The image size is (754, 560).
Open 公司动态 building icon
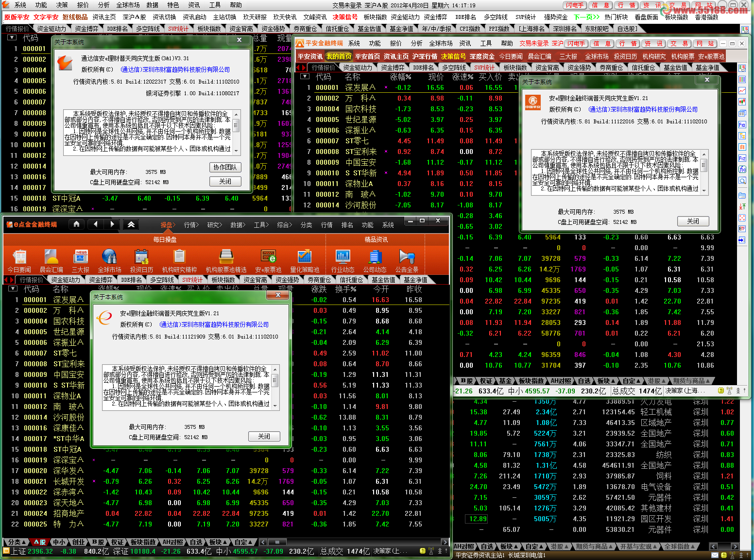pyautogui.click(x=375, y=261)
